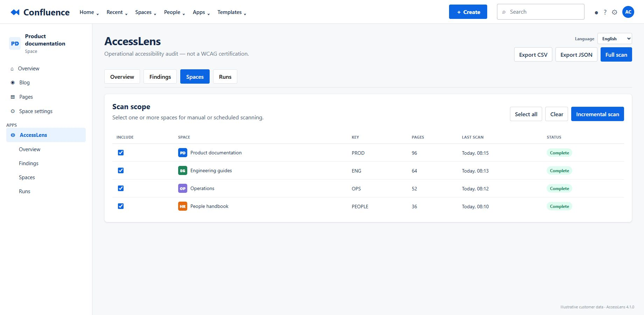Click the Blog link in sidebar
Screen dimensions: 644x315
tap(24, 83)
